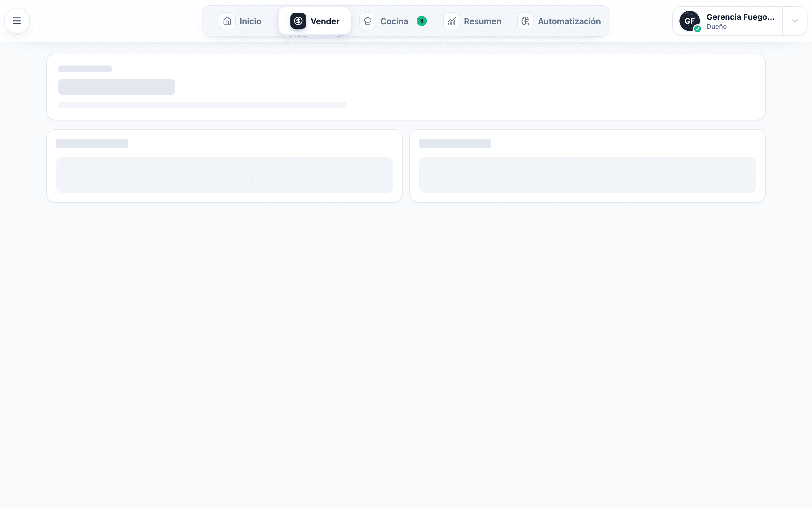Image resolution: width=812 pixels, height=508 pixels.
Task: Click the Cocina chef hat icon
Action: (367, 21)
